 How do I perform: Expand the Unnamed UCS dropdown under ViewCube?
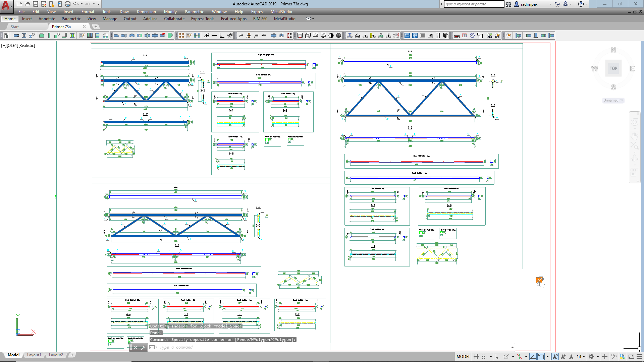pos(613,100)
